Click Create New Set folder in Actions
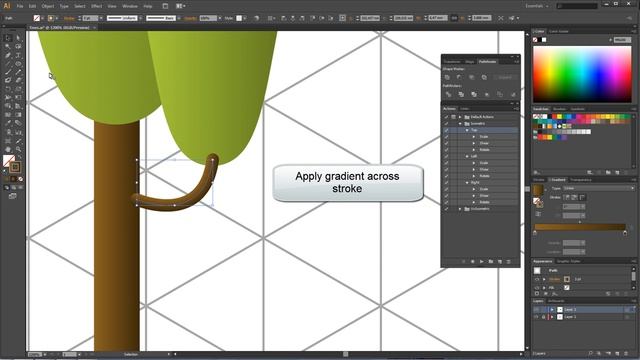 491,261
